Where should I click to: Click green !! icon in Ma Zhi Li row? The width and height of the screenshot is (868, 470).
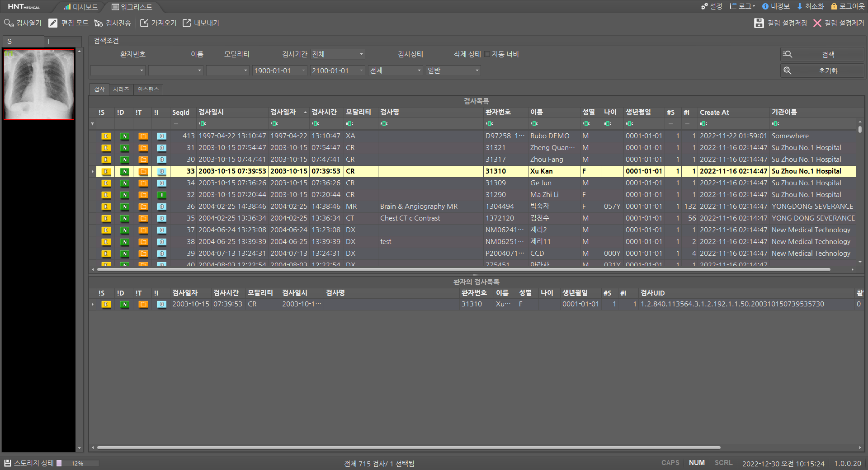pyautogui.click(x=162, y=195)
